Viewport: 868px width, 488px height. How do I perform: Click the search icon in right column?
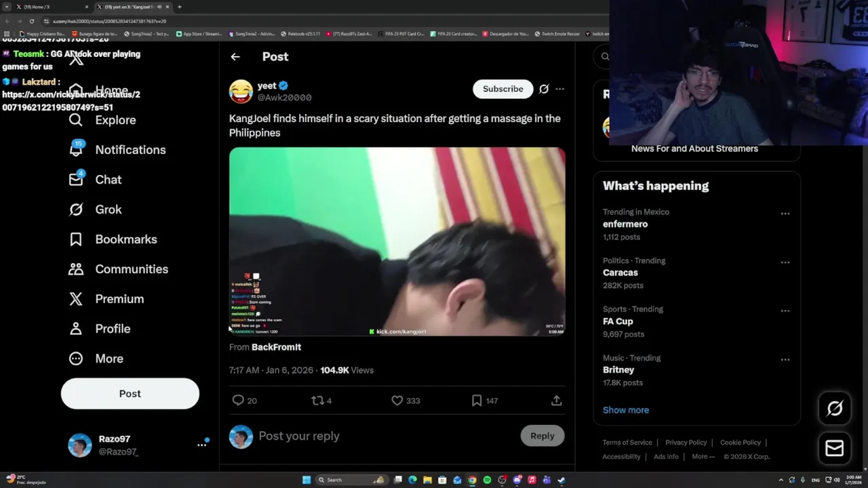(x=605, y=57)
